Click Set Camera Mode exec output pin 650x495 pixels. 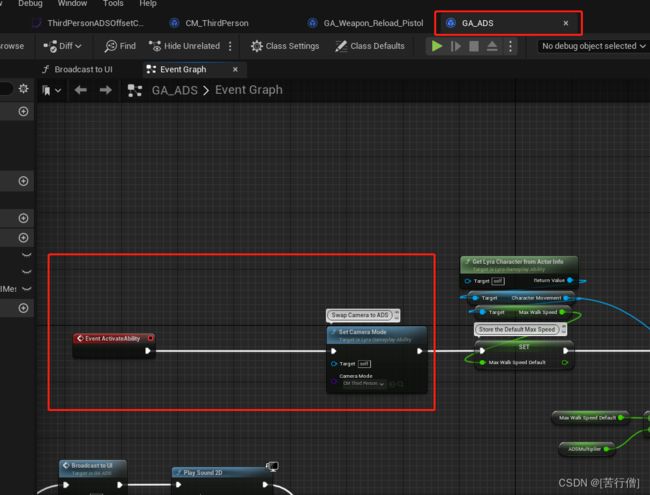[x=420, y=351]
